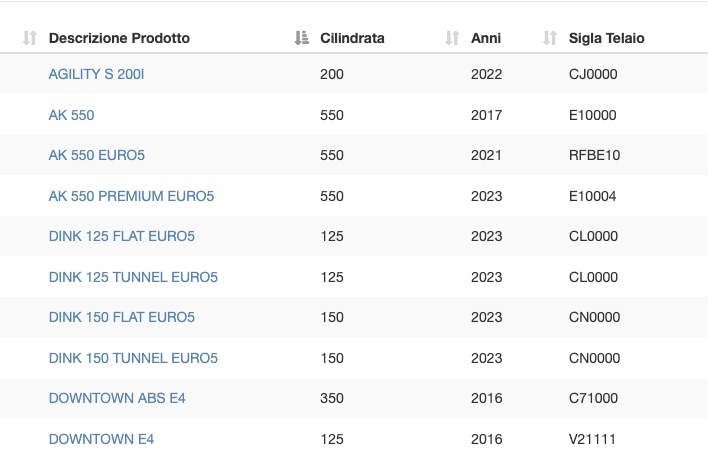708x465 pixels.
Task: Open the AK 550 product link
Action: 71,115
